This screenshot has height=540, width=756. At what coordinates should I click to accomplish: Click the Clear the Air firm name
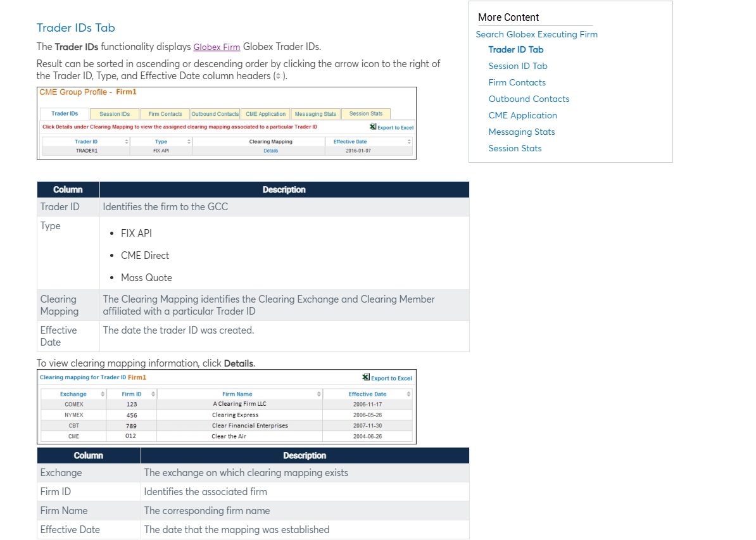pyautogui.click(x=229, y=436)
